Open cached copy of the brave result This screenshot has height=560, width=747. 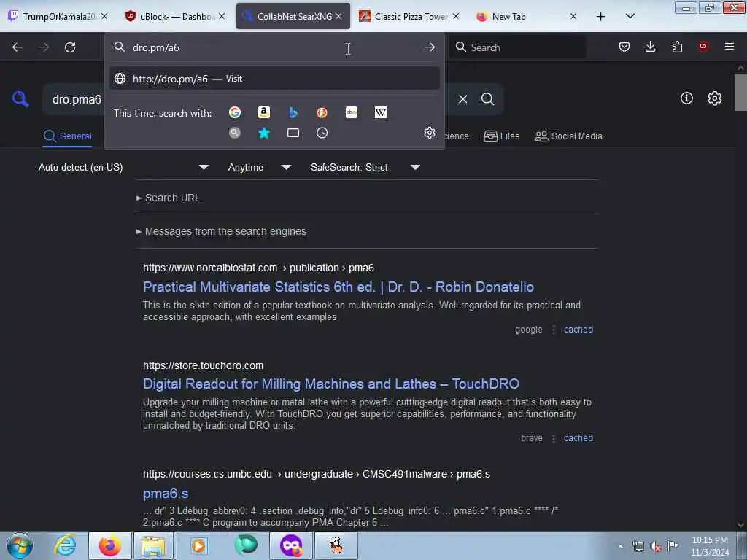point(578,438)
